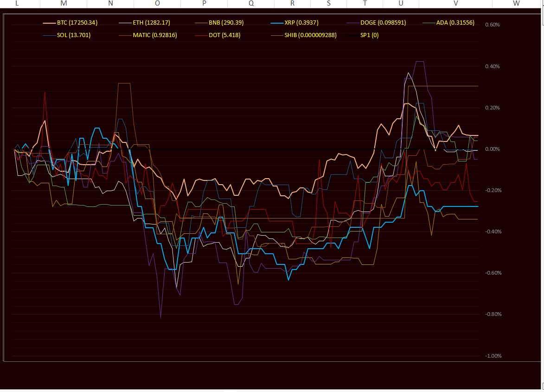The height and width of the screenshot is (392, 544).
Task: Click ETH (1282.17) legend entry
Action: [145, 23]
